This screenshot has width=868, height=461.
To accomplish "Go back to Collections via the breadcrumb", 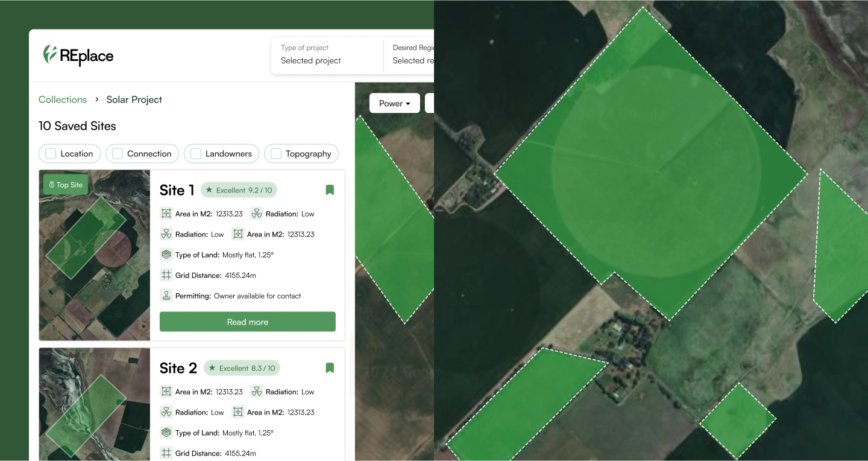I will tap(63, 100).
